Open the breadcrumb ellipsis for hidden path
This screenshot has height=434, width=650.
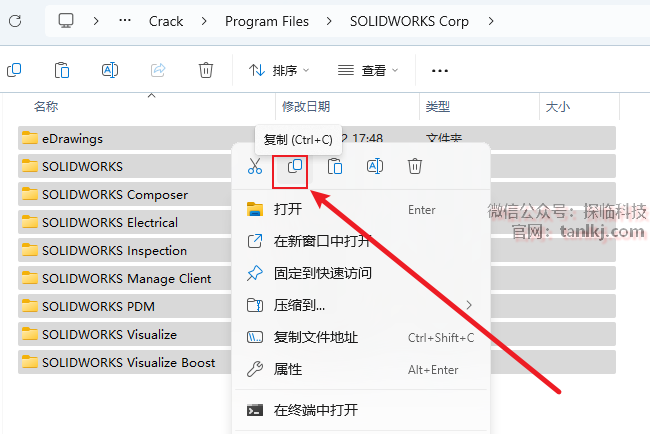125,20
